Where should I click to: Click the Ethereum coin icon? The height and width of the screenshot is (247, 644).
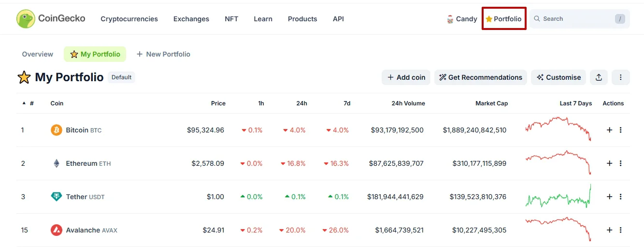57,163
